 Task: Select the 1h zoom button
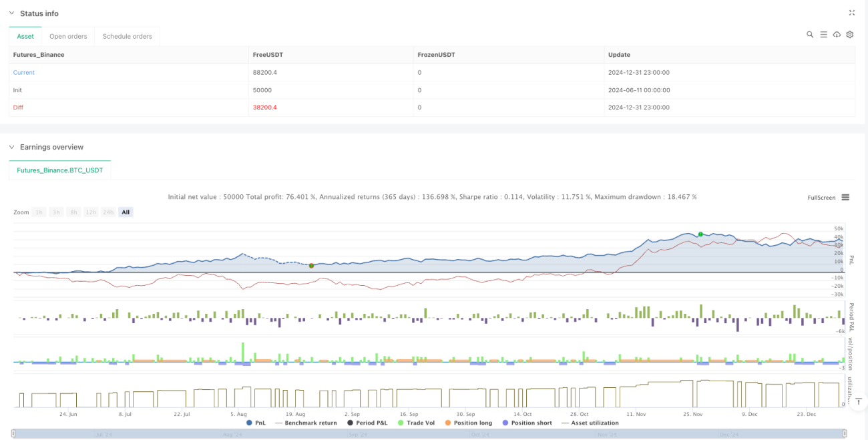coord(39,212)
